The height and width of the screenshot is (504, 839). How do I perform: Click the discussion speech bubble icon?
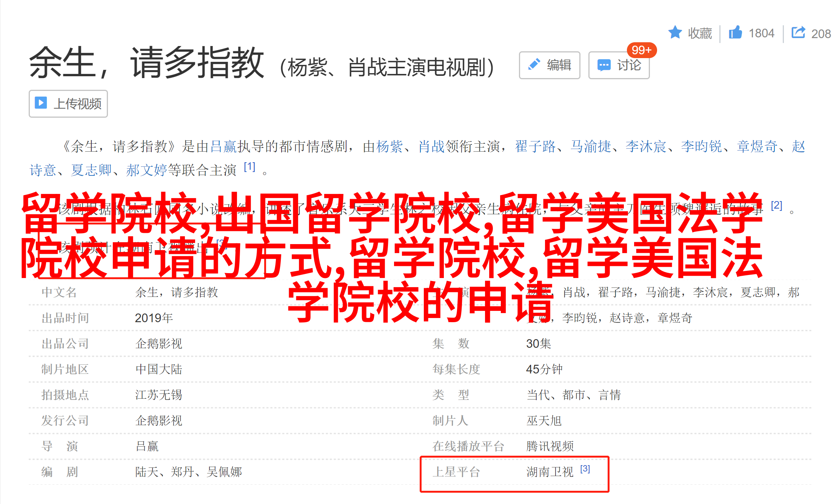click(x=604, y=65)
